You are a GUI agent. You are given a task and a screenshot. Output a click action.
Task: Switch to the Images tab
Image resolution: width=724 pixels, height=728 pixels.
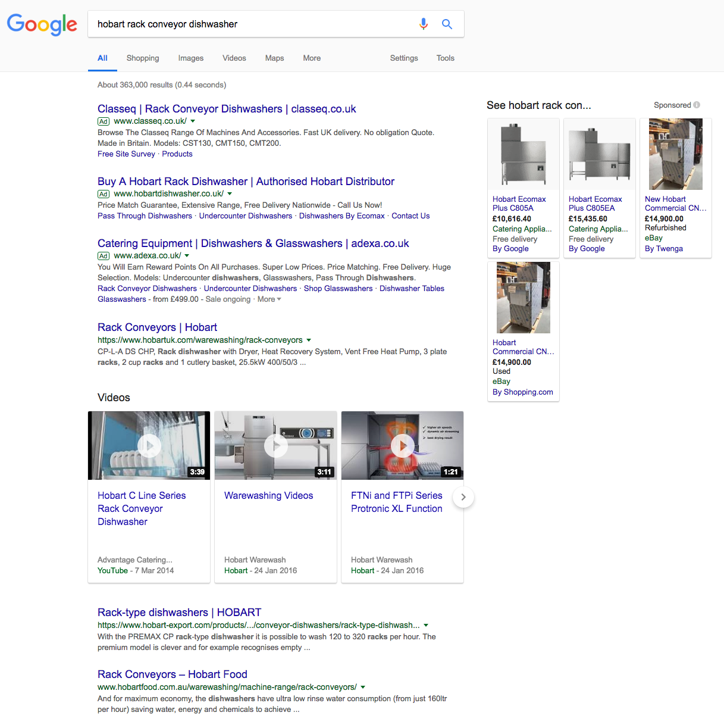(191, 58)
